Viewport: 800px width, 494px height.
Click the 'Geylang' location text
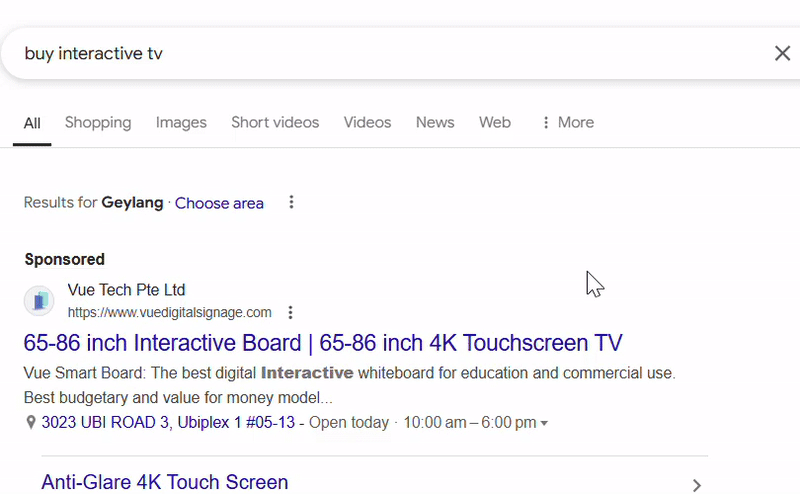pyautogui.click(x=132, y=203)
